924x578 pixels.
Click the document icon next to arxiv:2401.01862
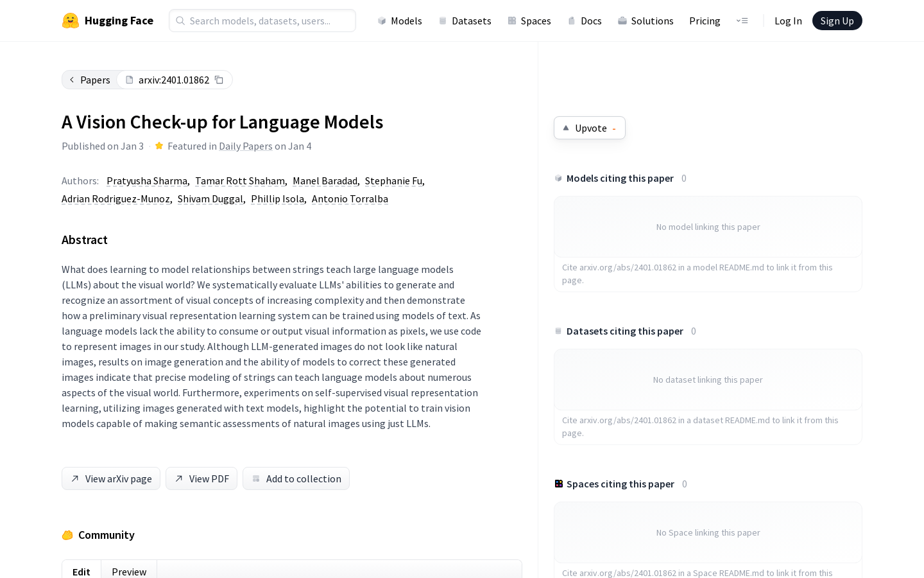[x=130, y=80]
